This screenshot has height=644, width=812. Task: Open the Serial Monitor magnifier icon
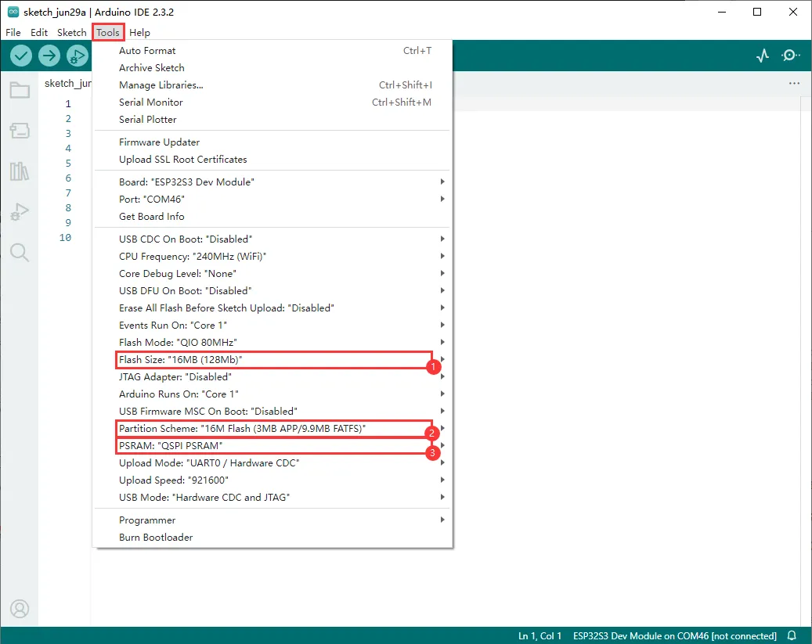coord(791,56)
